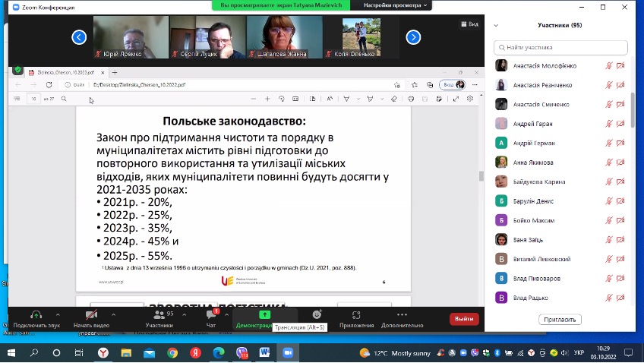
Task: Click the page number field in shared PDF toolbar
Action: coord(33,99)
